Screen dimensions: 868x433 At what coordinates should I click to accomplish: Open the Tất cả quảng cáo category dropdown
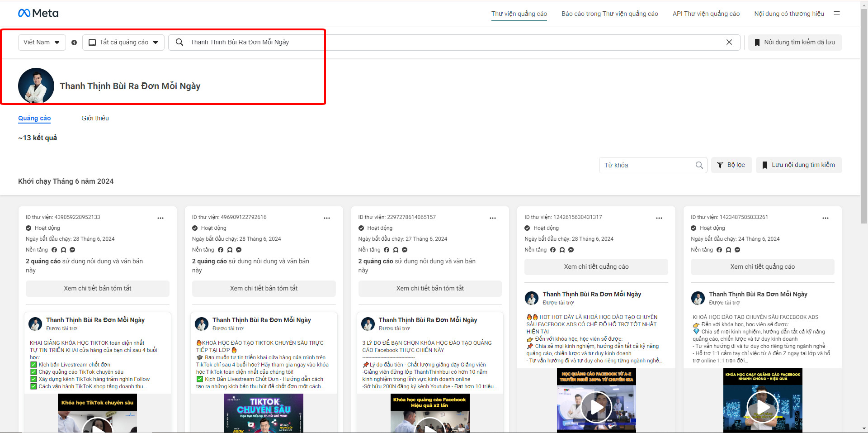point(123,43)
